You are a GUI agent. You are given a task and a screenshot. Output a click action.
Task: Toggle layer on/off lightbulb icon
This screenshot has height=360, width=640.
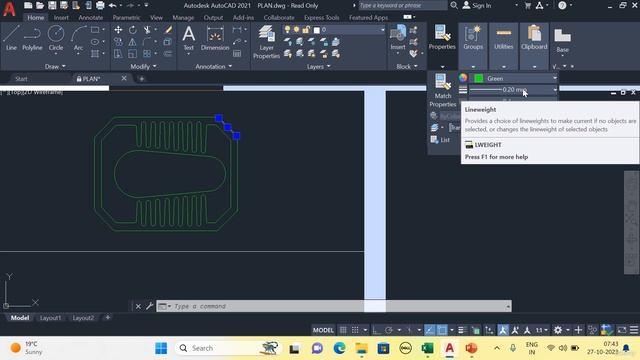click(287, 29)
